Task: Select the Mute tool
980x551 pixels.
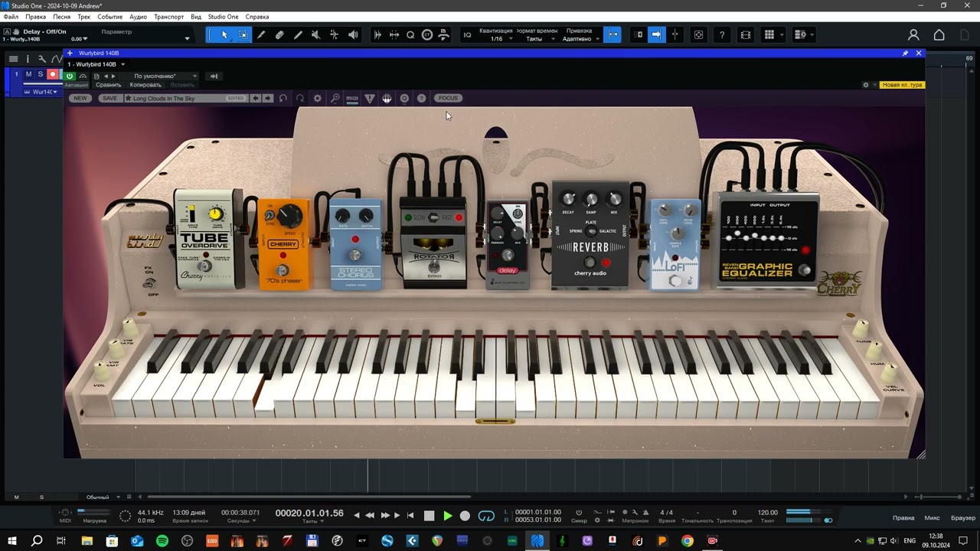Action: [x=315, y=34]
